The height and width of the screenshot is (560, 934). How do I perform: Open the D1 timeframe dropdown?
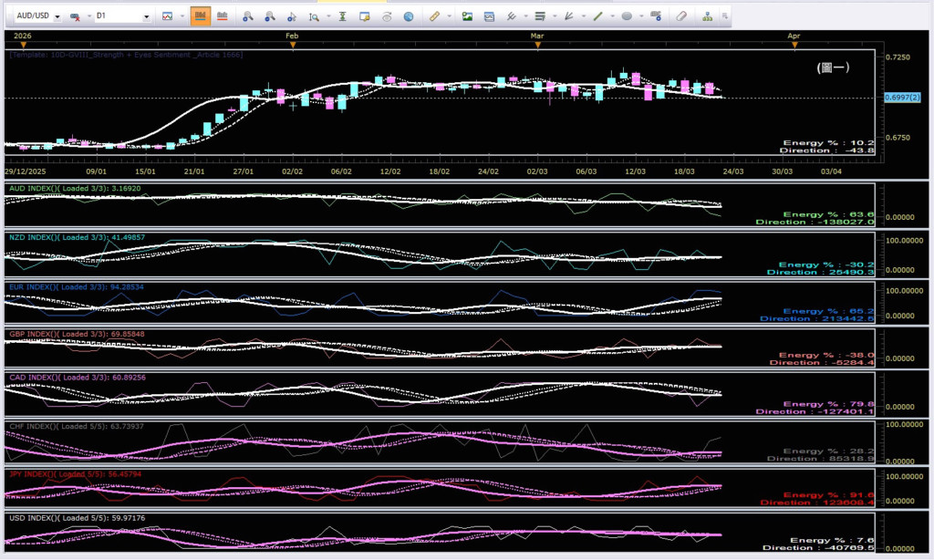tap(147, 16)
